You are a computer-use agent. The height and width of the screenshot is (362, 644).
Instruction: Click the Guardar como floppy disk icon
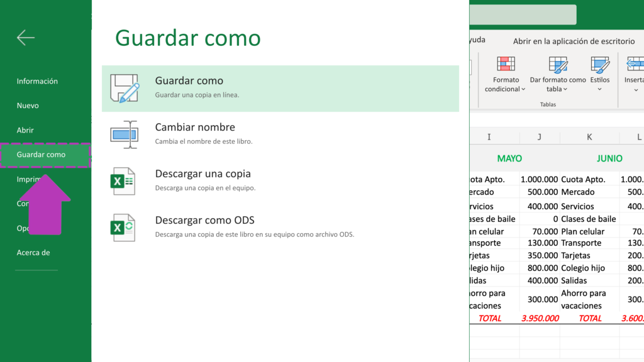124,89
